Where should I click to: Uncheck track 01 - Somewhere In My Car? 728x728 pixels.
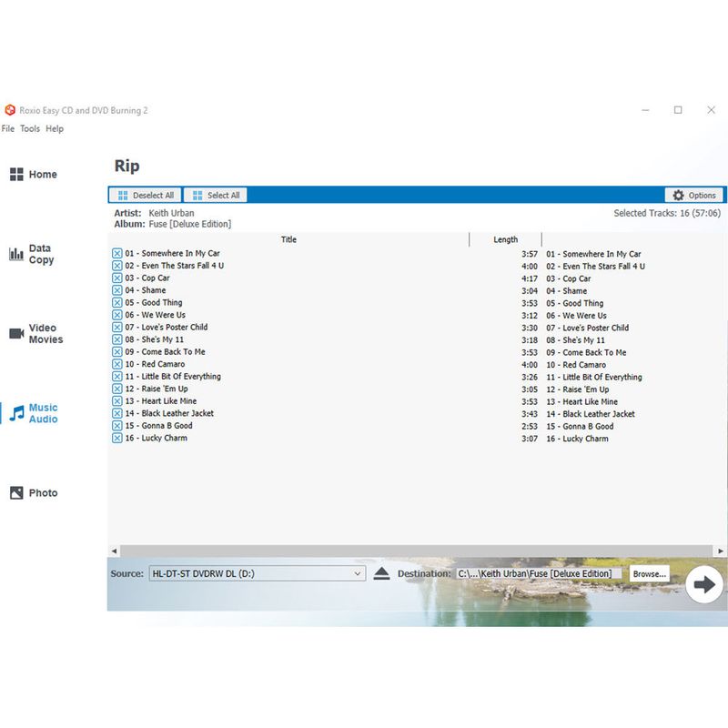[117, 253]
